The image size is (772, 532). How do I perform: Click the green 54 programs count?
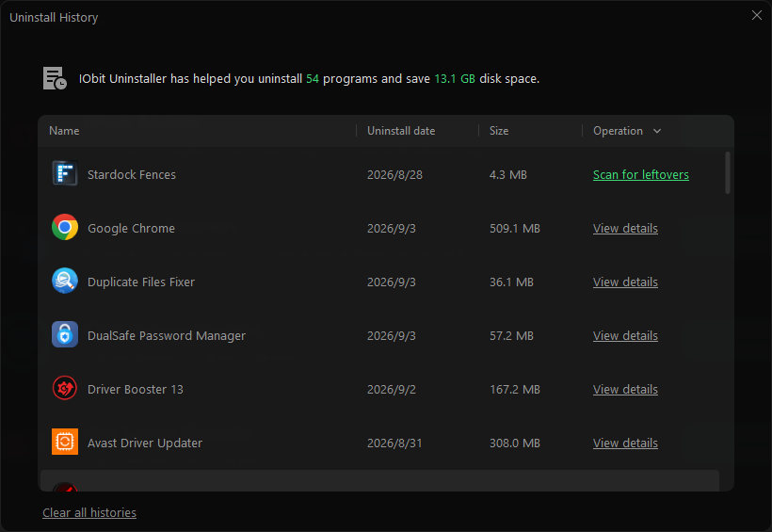point(313,79)
